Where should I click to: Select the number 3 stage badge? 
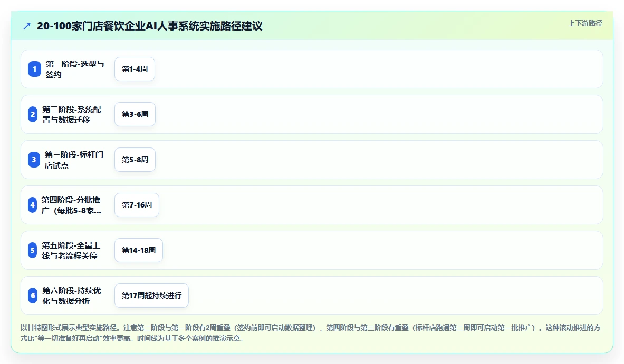tap(34, 160)
